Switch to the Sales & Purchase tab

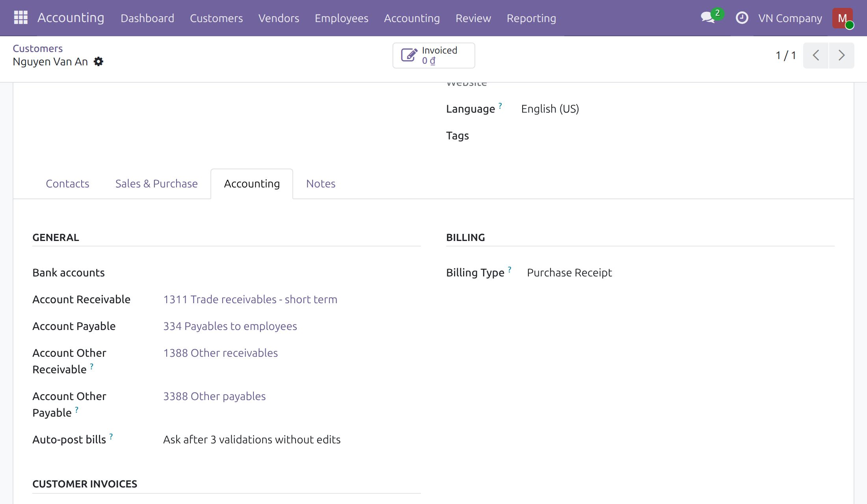click(x=156, y=184)
